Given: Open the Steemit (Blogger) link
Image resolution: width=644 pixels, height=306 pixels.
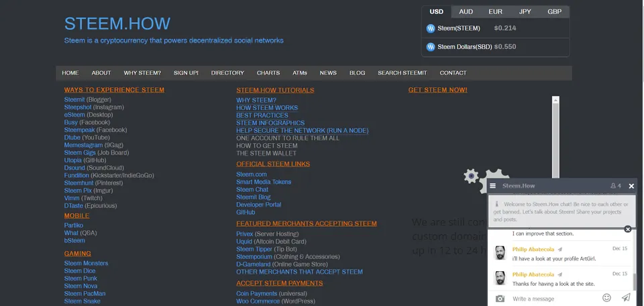Looking at the screenshot, I should tap(74, 100).
